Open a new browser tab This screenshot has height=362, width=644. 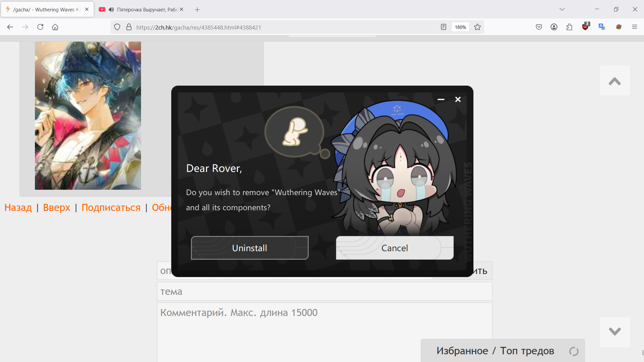[197, 9]
